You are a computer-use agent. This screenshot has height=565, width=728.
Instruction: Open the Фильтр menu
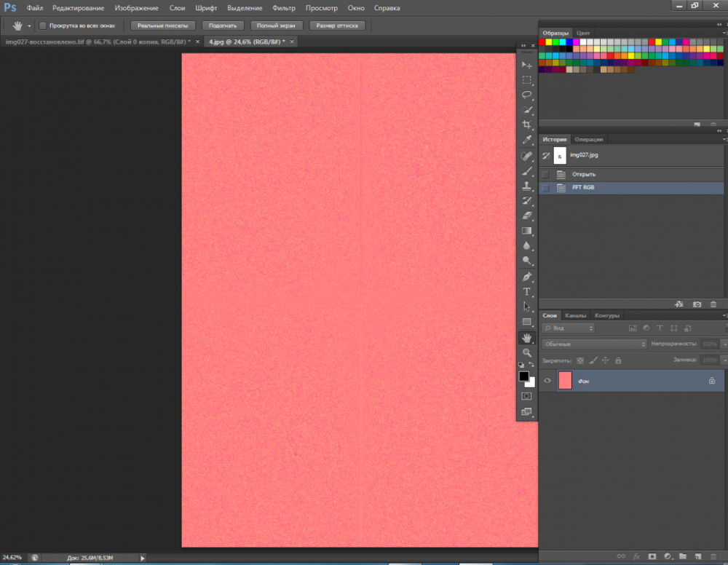pyautogui.click(x=283, y=8)
